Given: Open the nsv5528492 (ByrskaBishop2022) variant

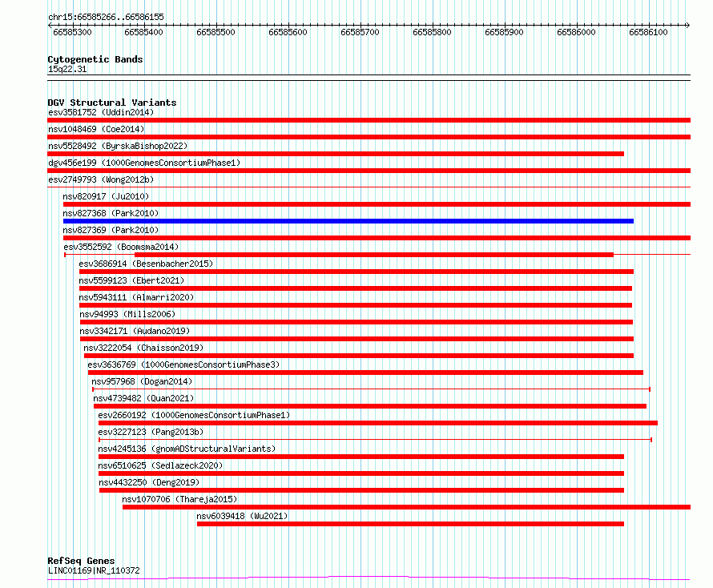Looking at the screenshot, I should point(118,146).
